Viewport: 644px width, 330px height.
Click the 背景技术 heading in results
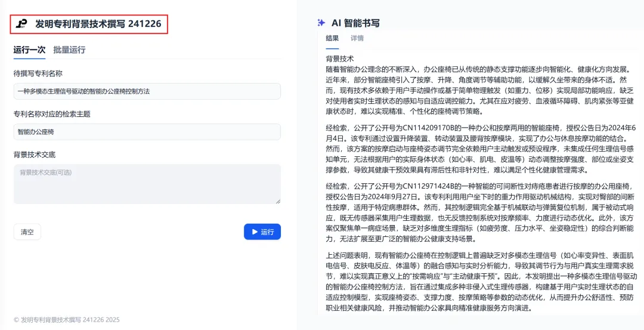tap(340, 58)
